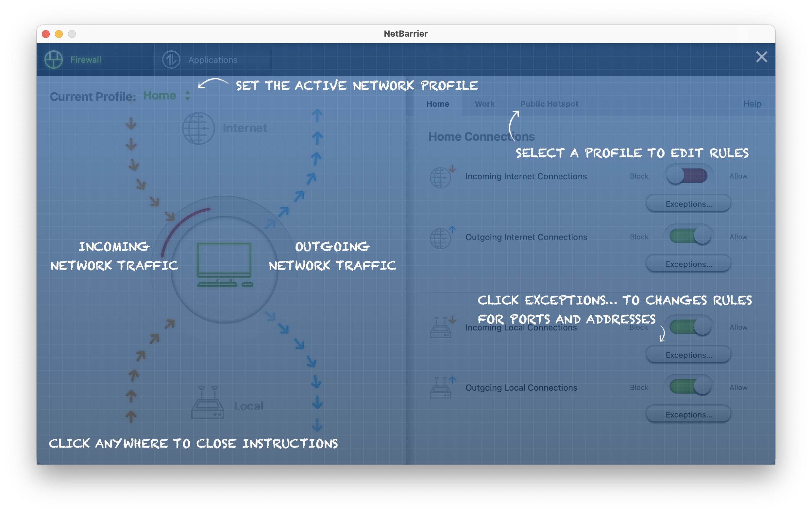Close instructions overlay with the X icon
This screenshot has height=513, width=812.
(x=761, y=57)
